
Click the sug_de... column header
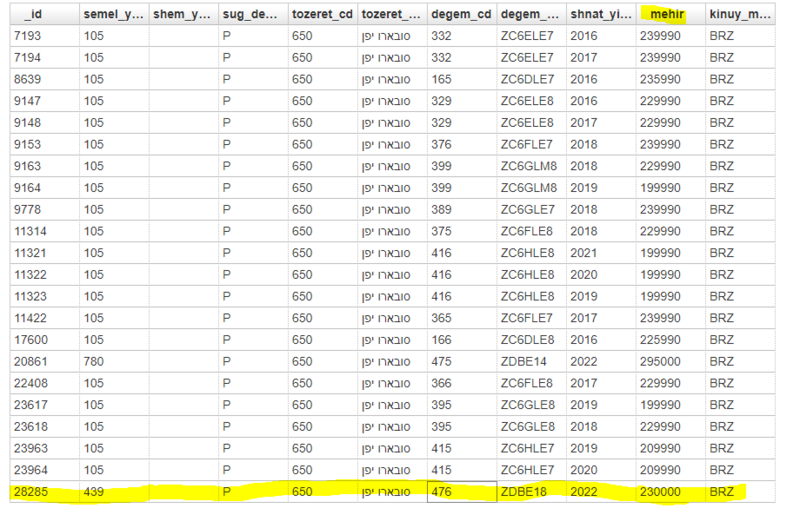pyautogui.click(x=253, y=14)
